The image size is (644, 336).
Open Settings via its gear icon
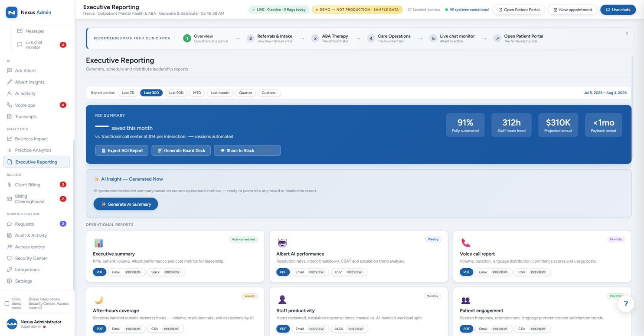pos(10,281)
